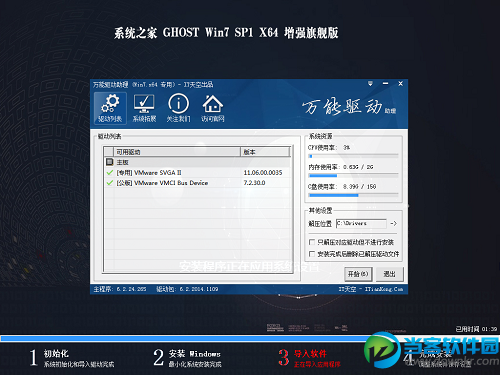Open the 系统拓展 monitor icon
The height and width of the screenshot is (375, 500).
[x=144, y=108]
